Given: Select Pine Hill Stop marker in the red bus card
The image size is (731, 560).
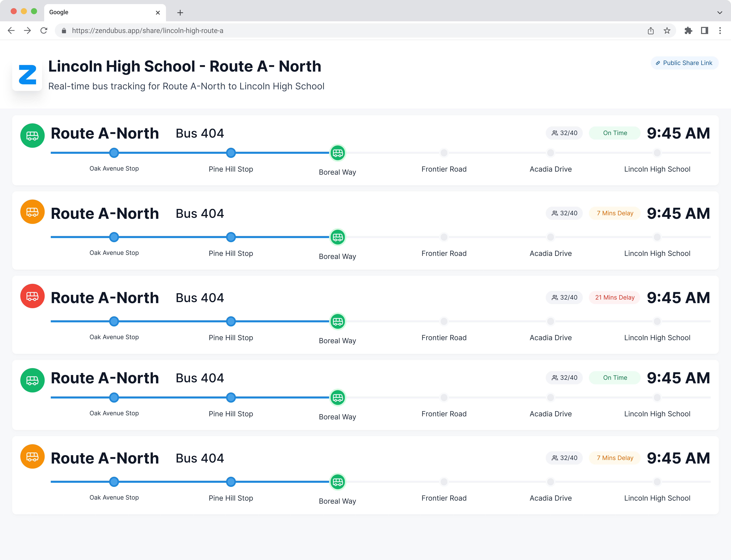Looking at the screenshot, I should (231, 321).
